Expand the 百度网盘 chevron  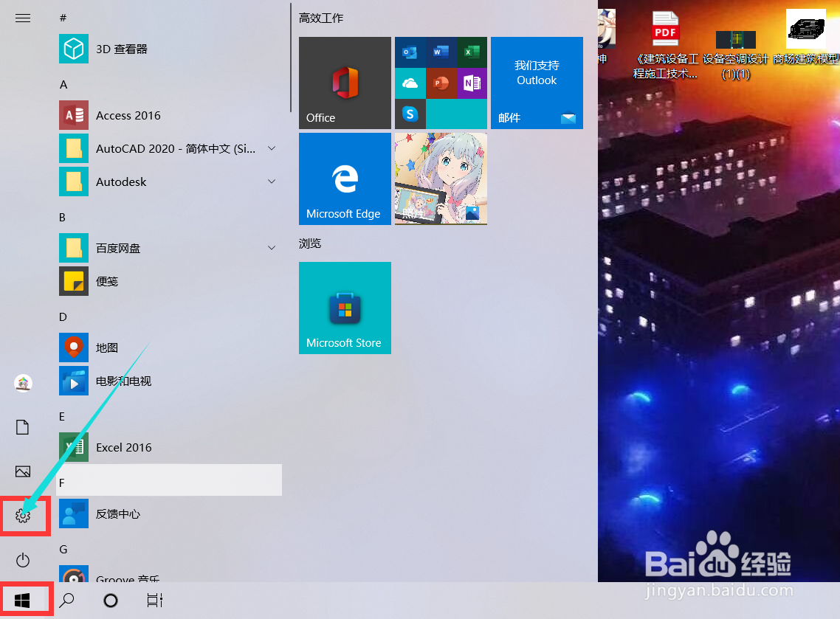pyautogui.click(x=272, y=248)
